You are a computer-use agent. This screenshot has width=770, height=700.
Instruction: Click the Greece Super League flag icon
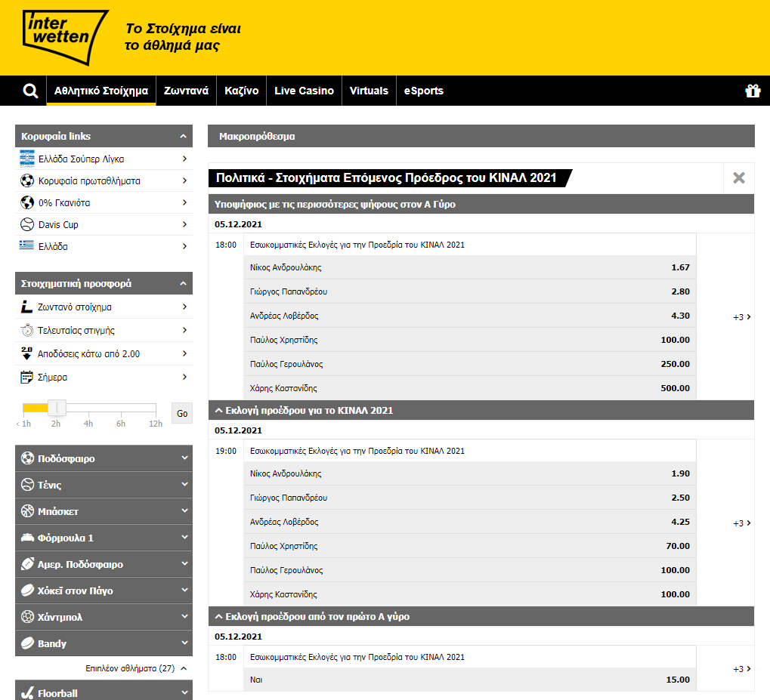[x=27, y=159]
